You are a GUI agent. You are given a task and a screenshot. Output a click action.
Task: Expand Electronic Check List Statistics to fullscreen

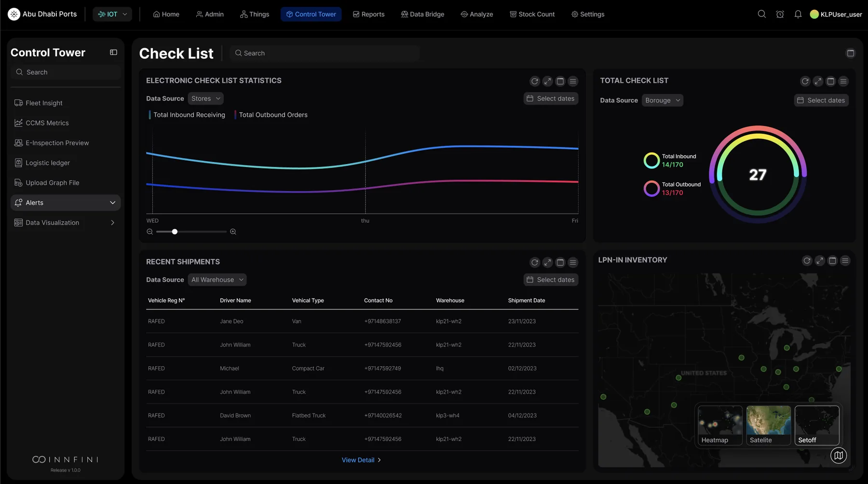tap(547, 81)
